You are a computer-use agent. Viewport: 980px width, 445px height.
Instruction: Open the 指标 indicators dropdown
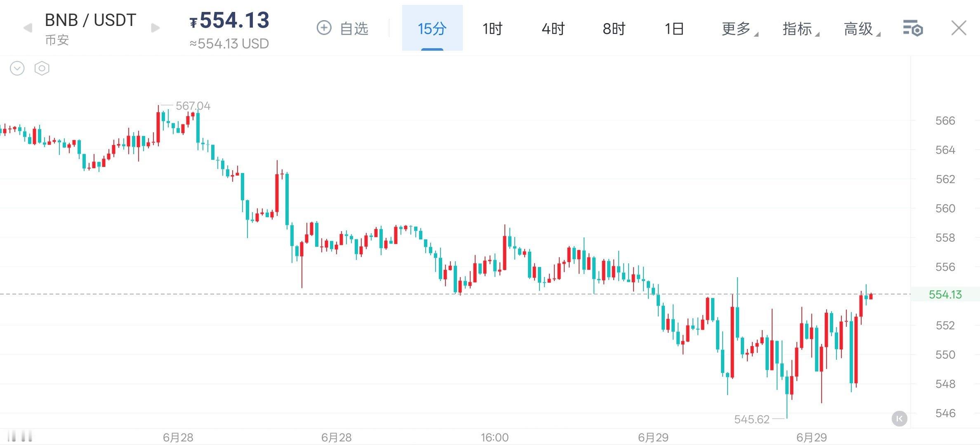801,29
